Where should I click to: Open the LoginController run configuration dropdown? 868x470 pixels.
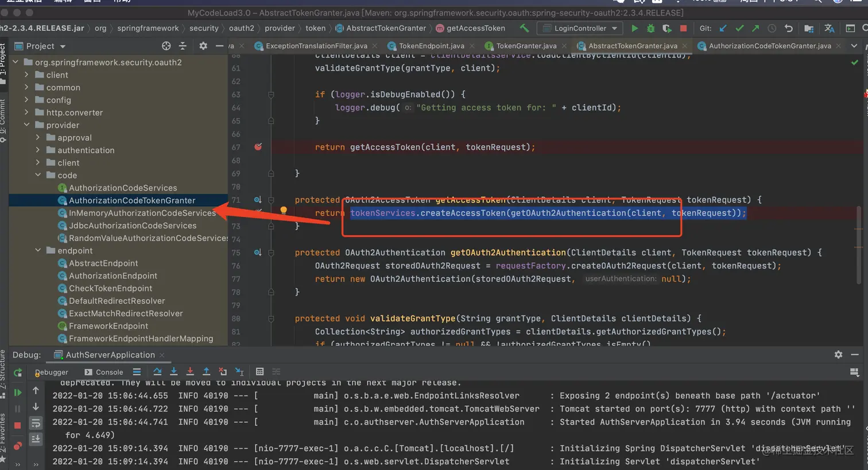580,28
